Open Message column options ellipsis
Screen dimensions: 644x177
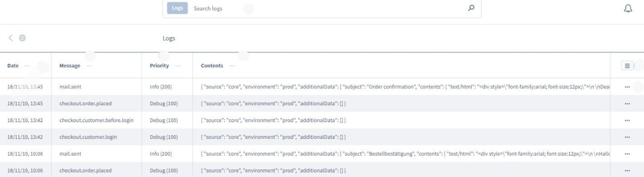tap(89, 66)
